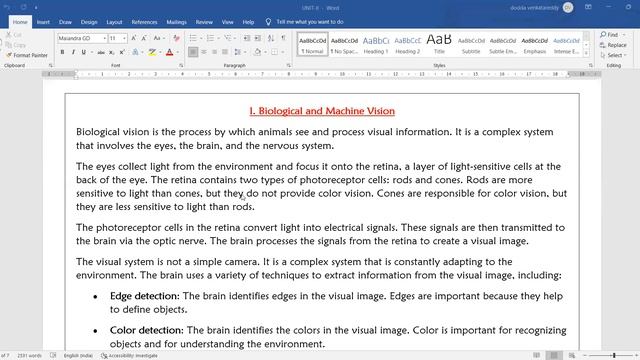Screen dimensions: 640x360
Task: Apply strikethrough formatting
Action: (101, 52)
